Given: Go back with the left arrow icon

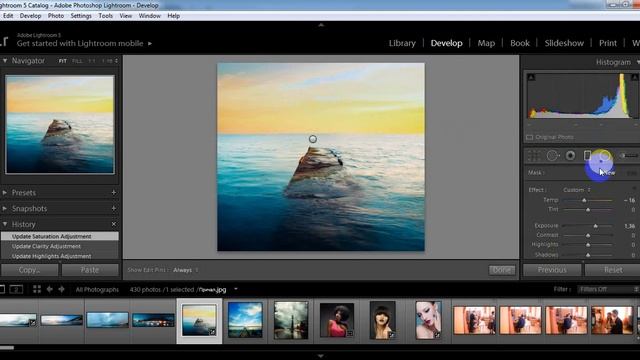Looking at the screenshot, I should (49, 289).
